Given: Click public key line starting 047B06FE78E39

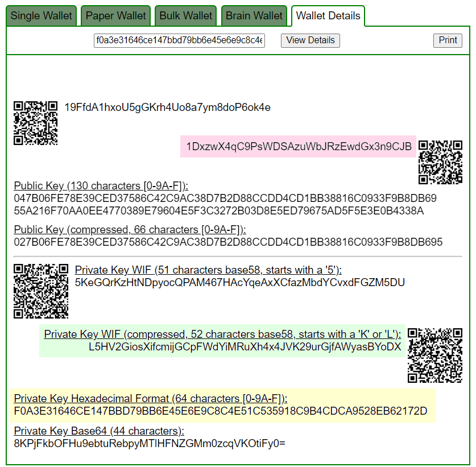Looking at the screenshot, I should 225,199.
